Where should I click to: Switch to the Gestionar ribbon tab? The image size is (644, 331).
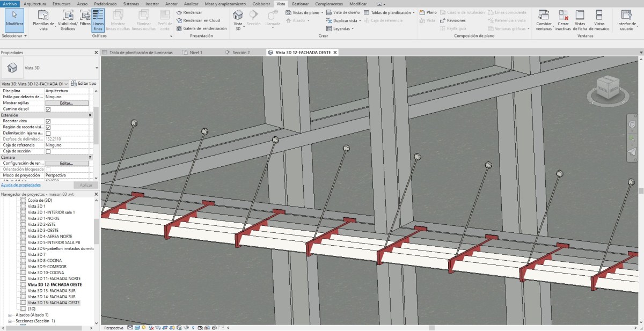[x=300, y=3]
